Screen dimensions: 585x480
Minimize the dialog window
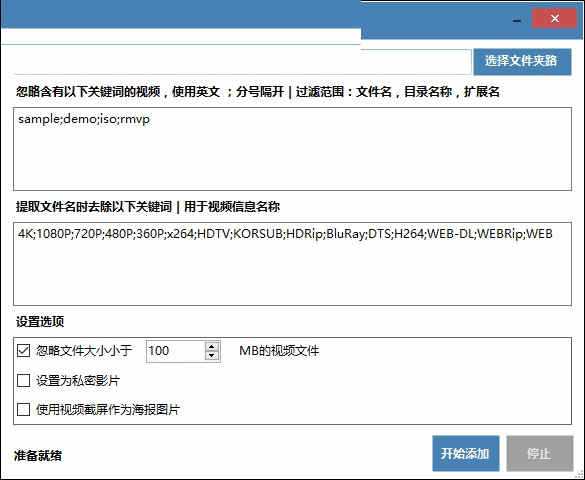pos(517,21)
